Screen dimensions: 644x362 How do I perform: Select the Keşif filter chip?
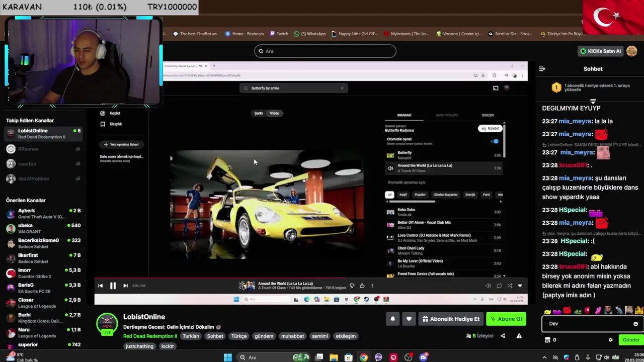pos(403,195)
